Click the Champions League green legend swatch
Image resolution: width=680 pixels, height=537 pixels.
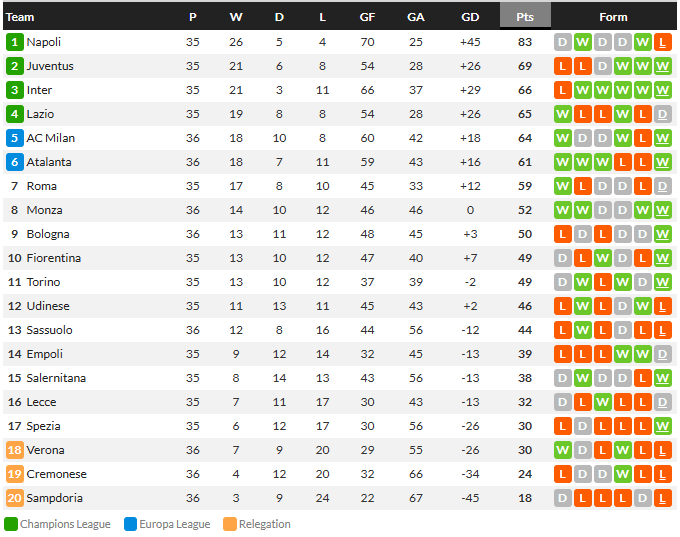click(11, 524)
